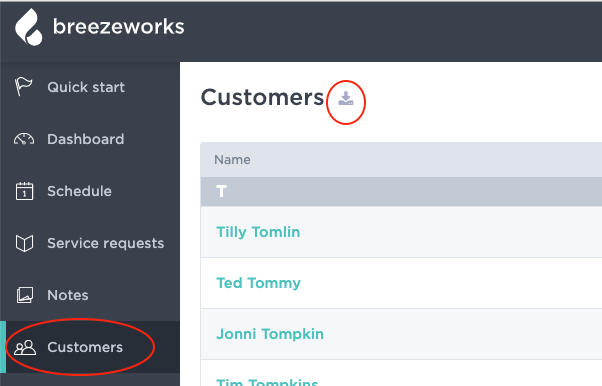Image resolution: width=602 pixels, height=386 pixels.
Task: Download the customers list via export icon
Action: pos(346,98)
